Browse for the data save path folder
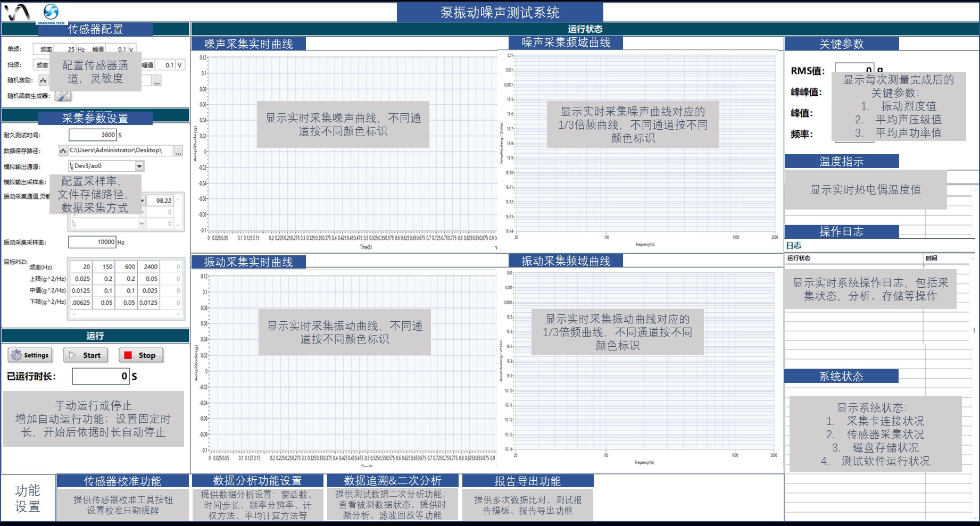Screen dimensions: 980x526 pyautogui.click(x=179, y=151)
